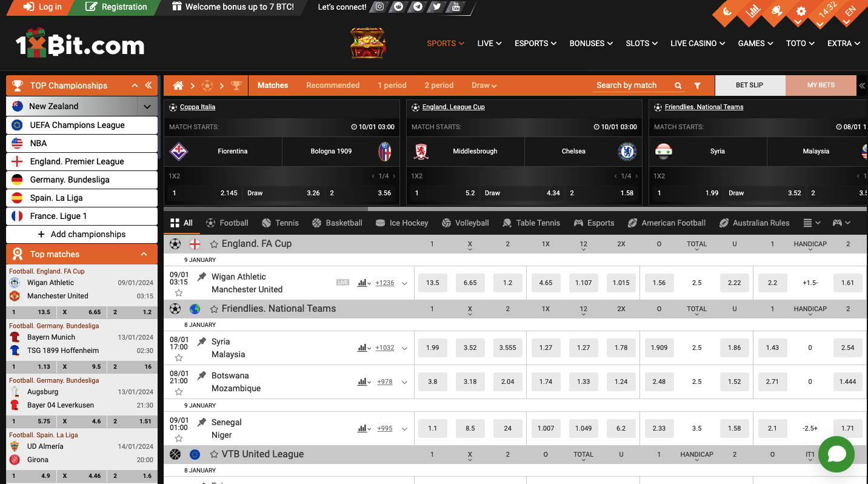
Task: Open the Twitter social link icon
Action: 436,7
